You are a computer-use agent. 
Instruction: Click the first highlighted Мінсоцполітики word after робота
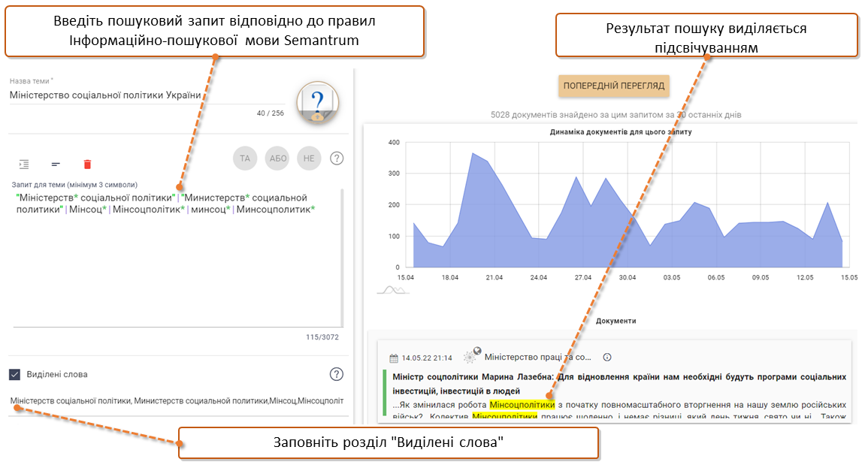click(522, 405)
